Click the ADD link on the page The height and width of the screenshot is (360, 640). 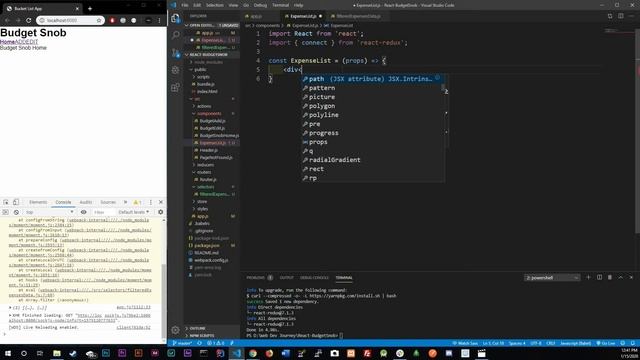click(20, 42)
